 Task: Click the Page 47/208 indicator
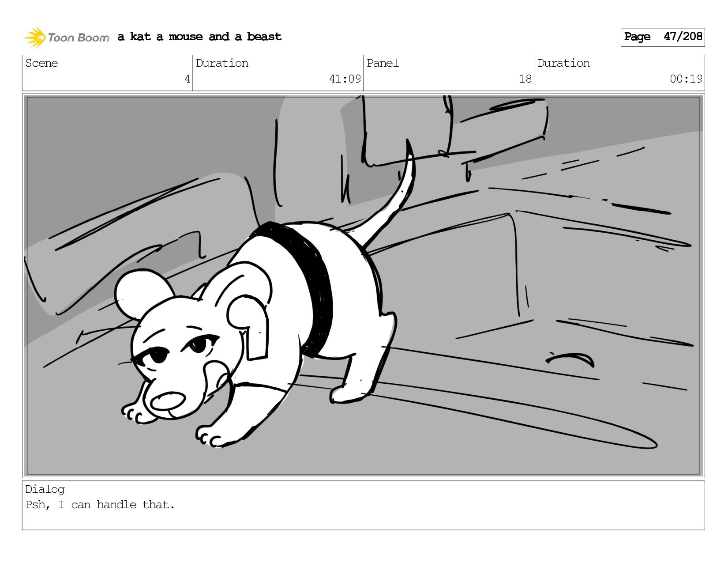point(663,37)
